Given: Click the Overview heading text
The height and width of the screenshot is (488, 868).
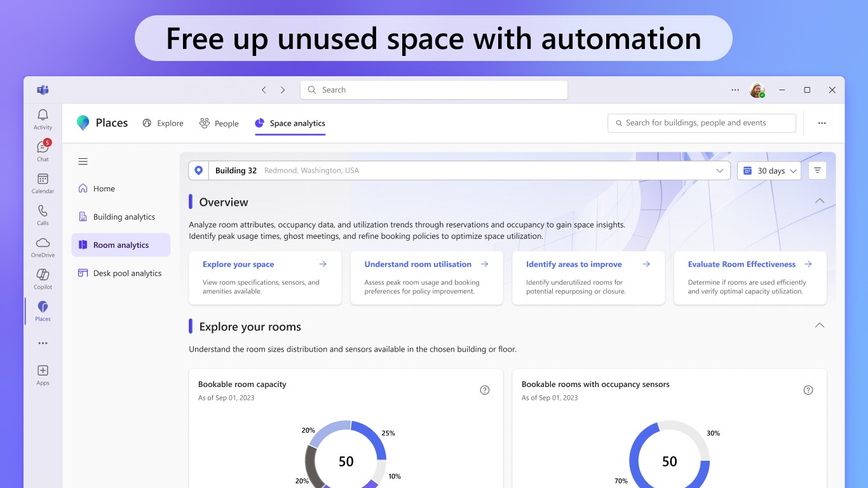Looking at the screenshot, I should coord(224,202).
